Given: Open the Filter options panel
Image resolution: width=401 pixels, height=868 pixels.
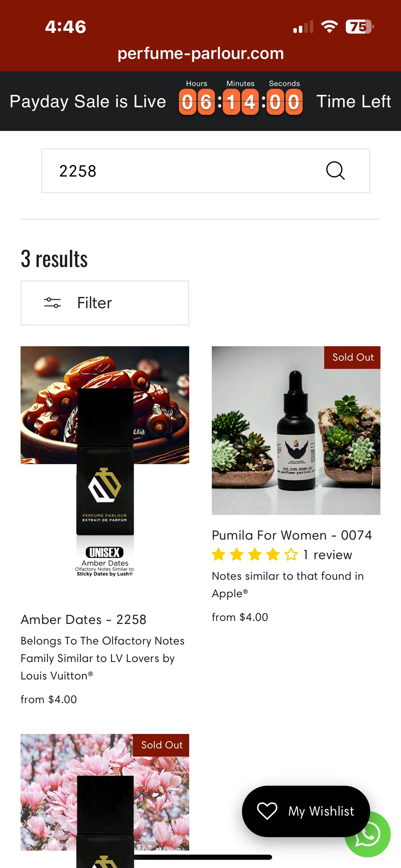Looking at the screenshot, I should coord(105,303).
